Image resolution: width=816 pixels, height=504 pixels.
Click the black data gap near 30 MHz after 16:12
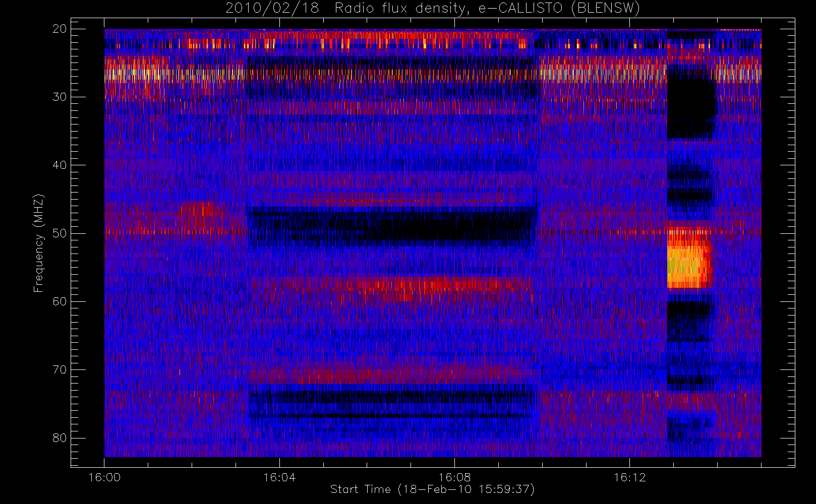point(691,106)
